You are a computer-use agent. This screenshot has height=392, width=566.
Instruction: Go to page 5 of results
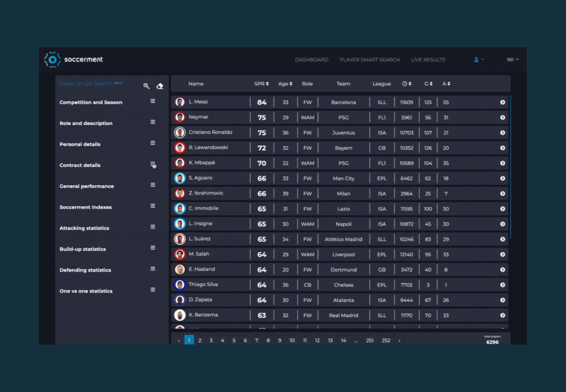point(234,341)
